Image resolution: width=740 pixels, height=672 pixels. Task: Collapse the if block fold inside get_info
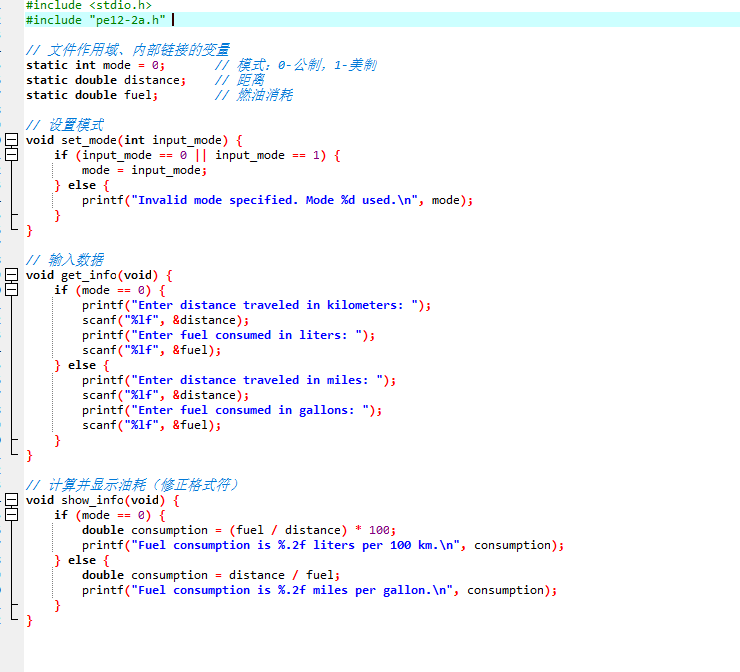click(x=11, y=289)
